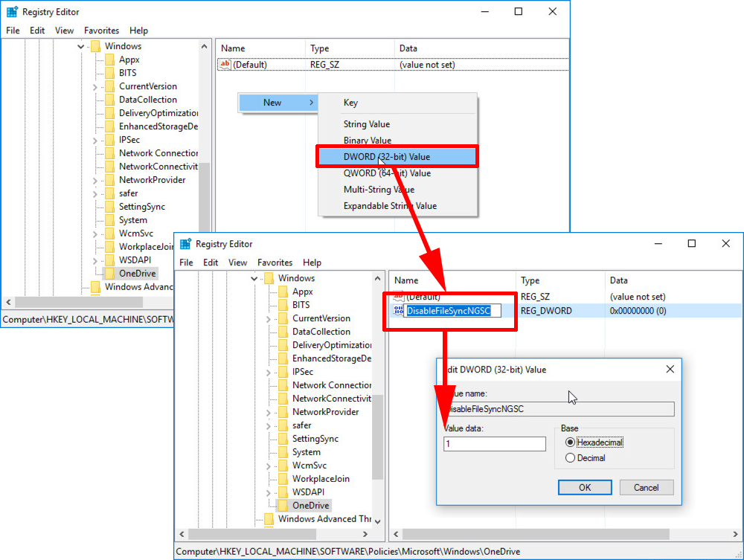Expand CurrentVersion node in front window
Viewport: 744px width, 560px height.
(269, 318)
